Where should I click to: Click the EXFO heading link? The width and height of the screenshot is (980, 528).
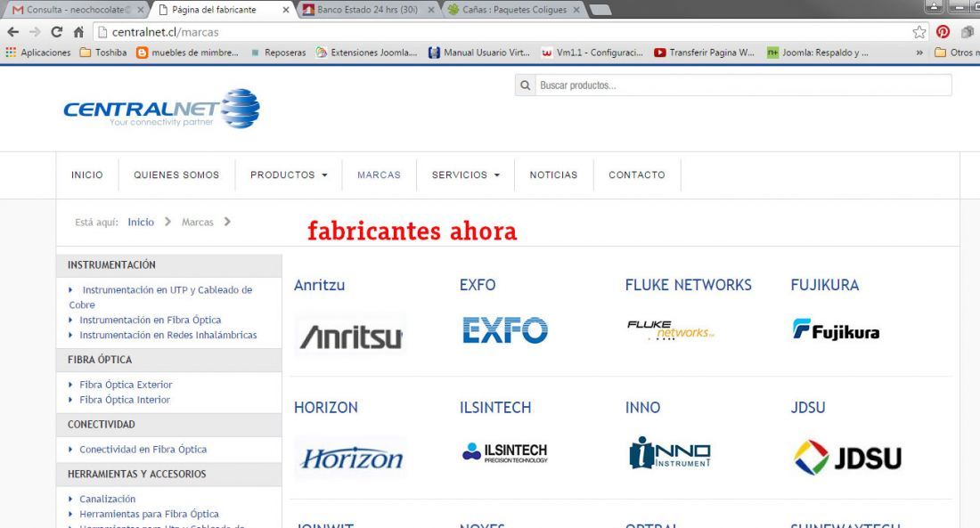click(478, 285)
